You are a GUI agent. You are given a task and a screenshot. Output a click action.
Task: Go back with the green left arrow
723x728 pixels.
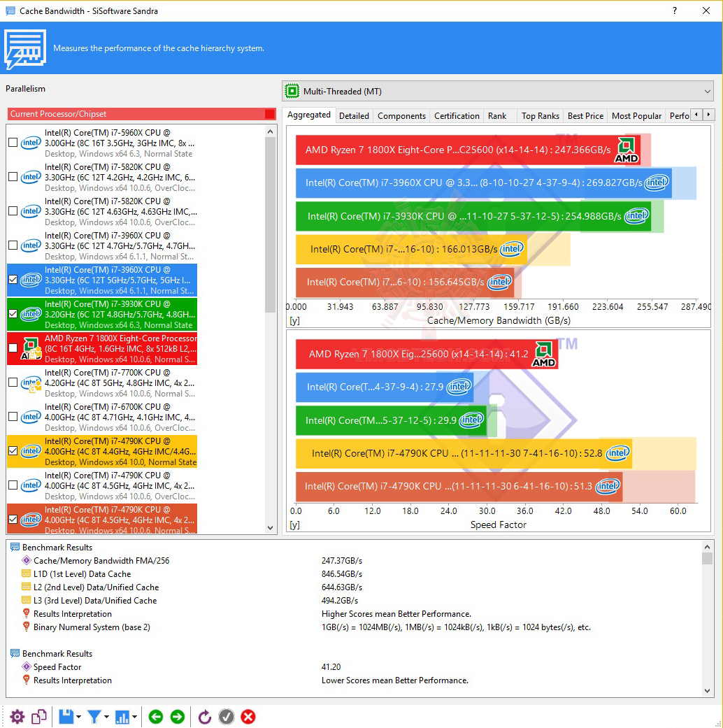[156, 717]
